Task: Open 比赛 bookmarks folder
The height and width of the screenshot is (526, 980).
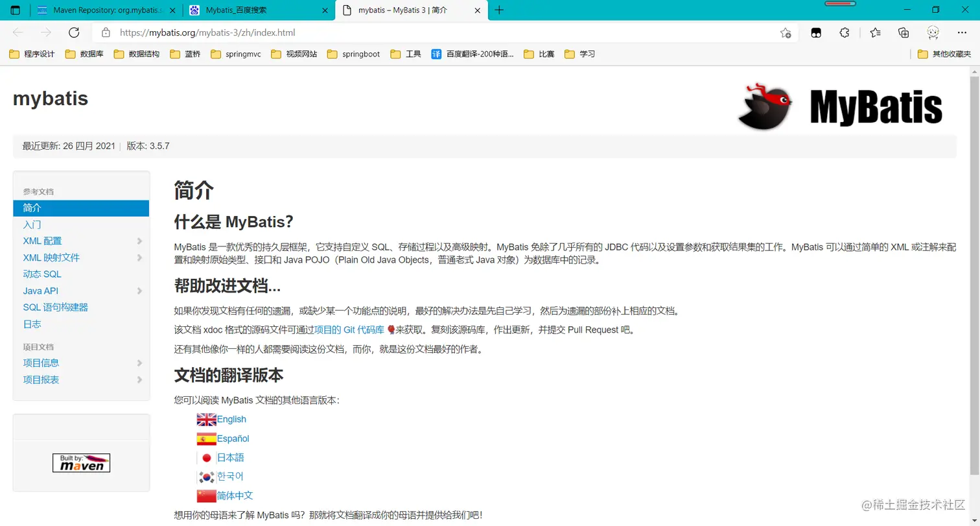Action: (x=539, y=54)
